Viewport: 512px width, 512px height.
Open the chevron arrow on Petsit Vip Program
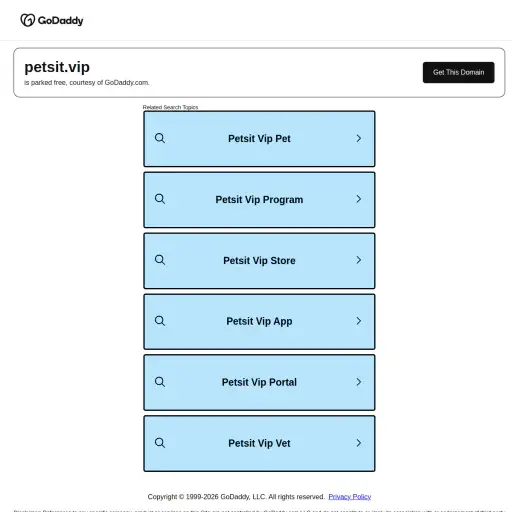point(359,199)
